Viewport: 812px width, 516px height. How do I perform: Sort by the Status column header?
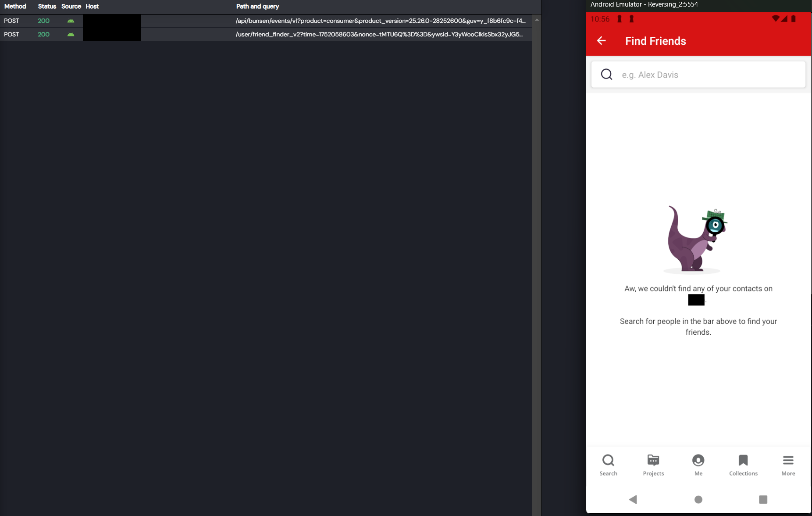[x=47, y=7]
